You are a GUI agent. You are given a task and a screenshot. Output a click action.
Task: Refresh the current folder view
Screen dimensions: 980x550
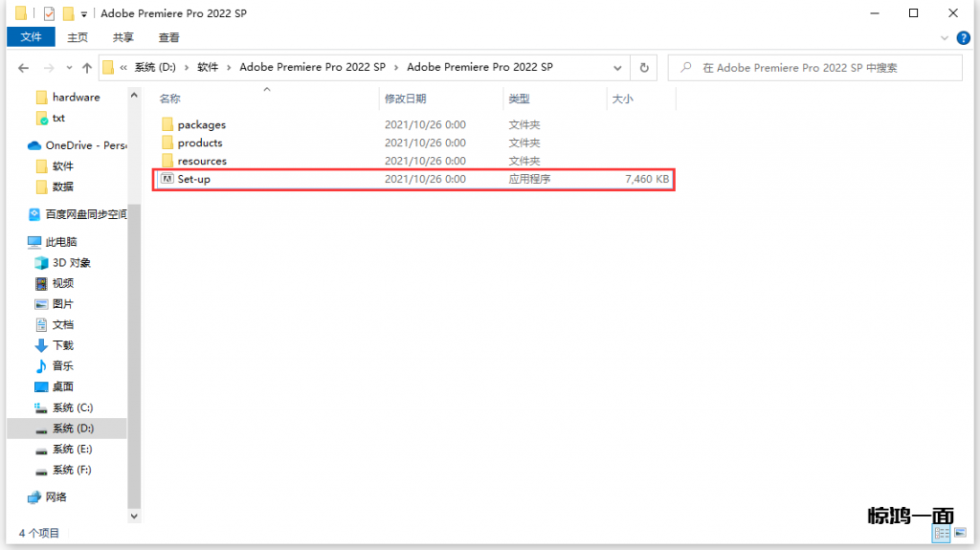point(644,68)
